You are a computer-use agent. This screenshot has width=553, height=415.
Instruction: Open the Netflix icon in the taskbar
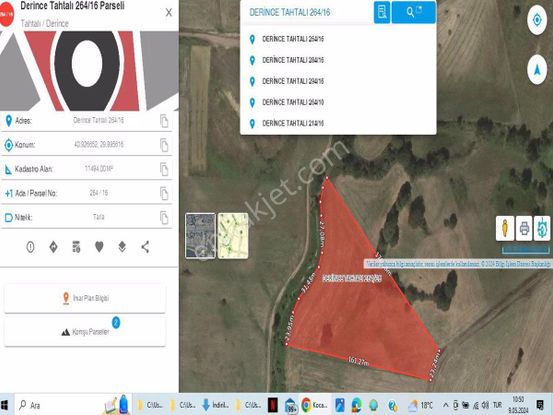click(273, 405)
